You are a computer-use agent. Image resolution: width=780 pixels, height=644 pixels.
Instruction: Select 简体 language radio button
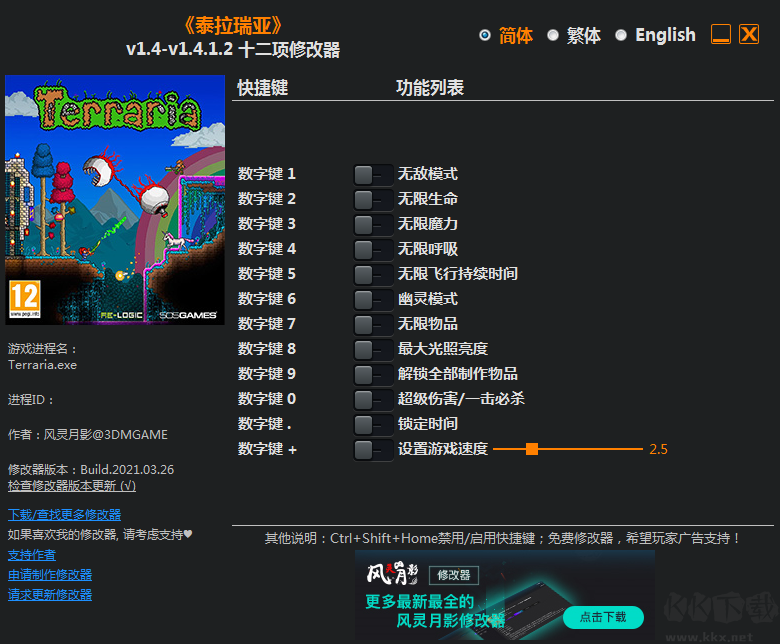(485, 35)
